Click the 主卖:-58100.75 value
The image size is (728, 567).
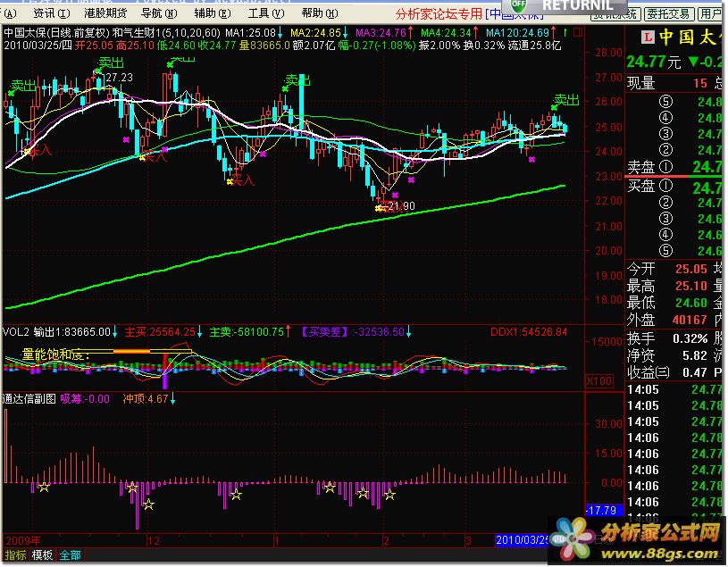247,332
